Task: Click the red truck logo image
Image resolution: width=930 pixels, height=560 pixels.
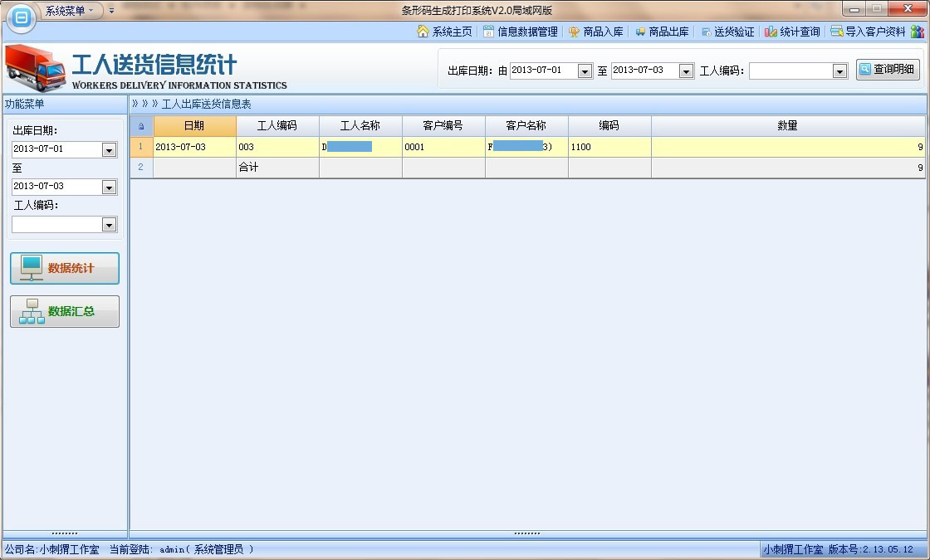Action: tap(36, 67)
